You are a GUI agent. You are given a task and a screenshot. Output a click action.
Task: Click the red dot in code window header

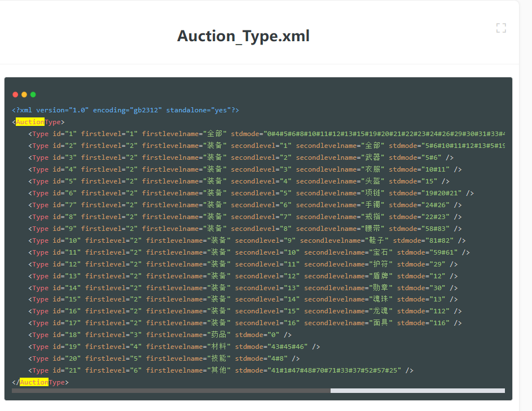point(15,94)
